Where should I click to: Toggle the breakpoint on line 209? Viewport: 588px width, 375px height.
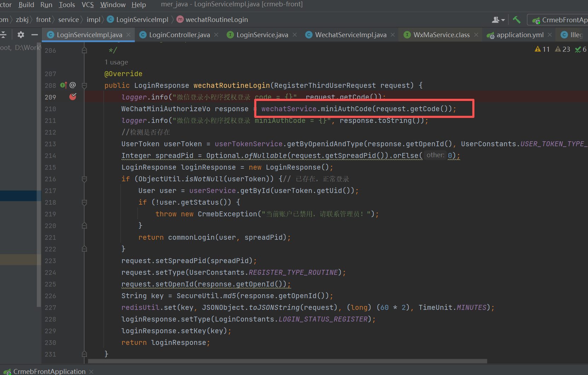click(x=73, y=97)
